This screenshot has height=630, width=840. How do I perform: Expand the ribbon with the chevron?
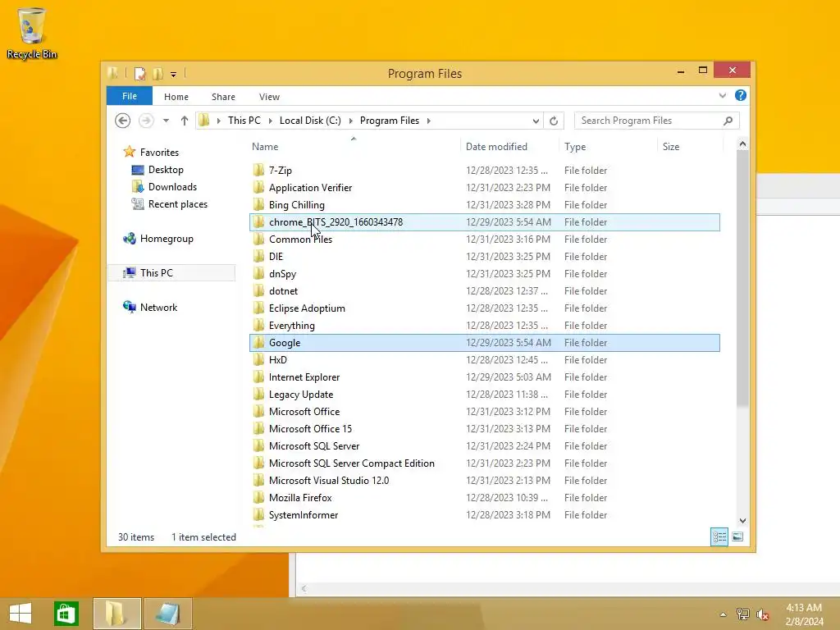click(x=722, y=95)
